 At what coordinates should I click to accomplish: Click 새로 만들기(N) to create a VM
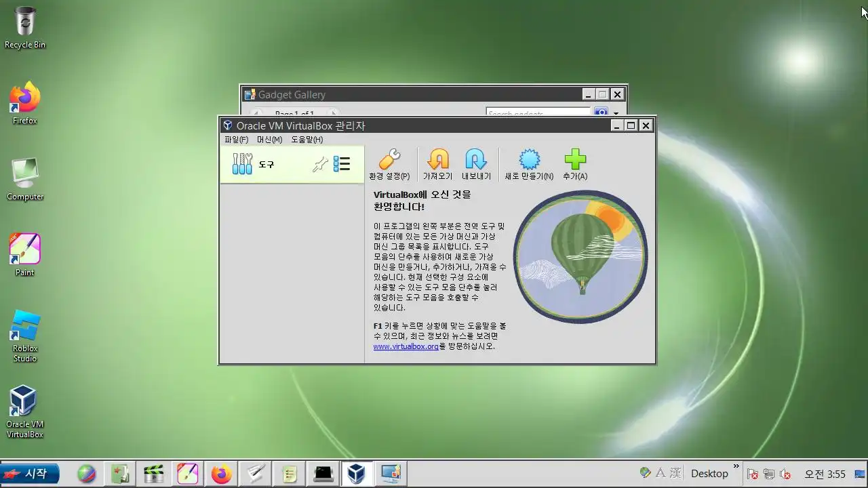[529, 165]
